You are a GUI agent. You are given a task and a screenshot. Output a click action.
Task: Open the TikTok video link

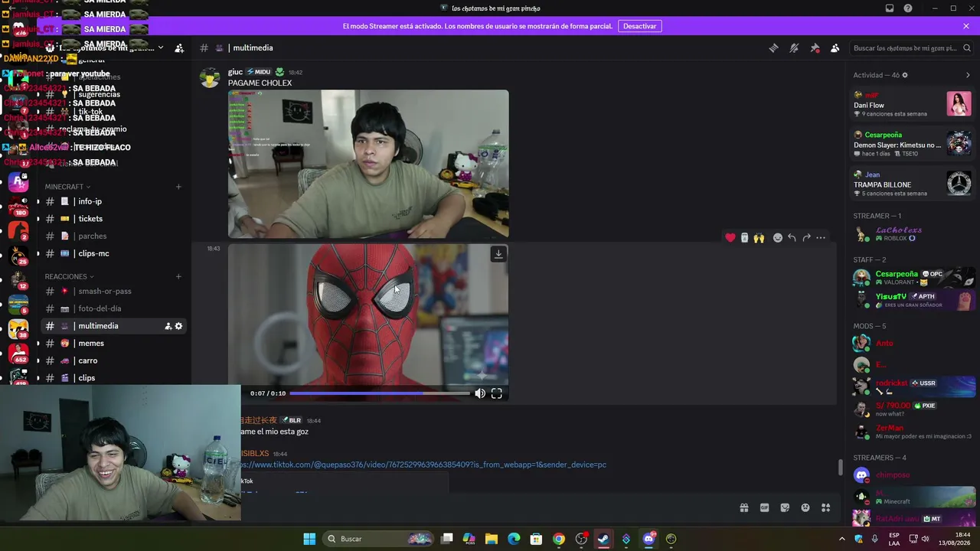[423, 465]
